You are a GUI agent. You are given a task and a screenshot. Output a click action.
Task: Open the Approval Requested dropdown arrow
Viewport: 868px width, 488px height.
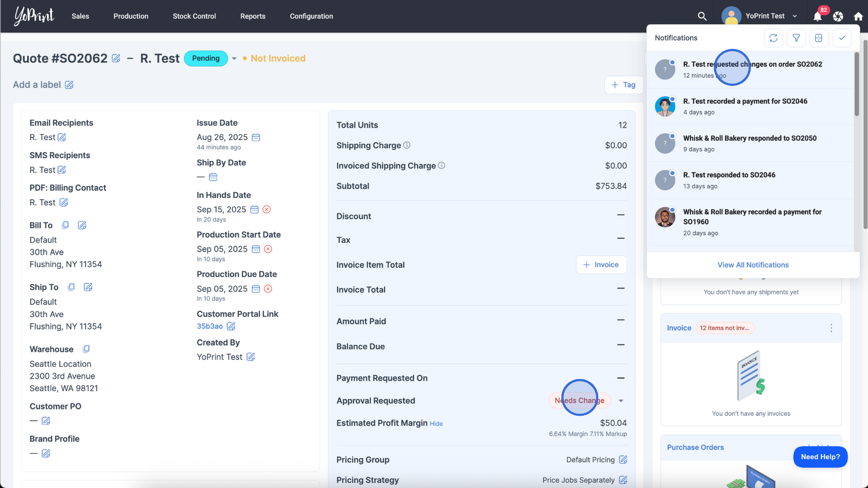point(621,401)
